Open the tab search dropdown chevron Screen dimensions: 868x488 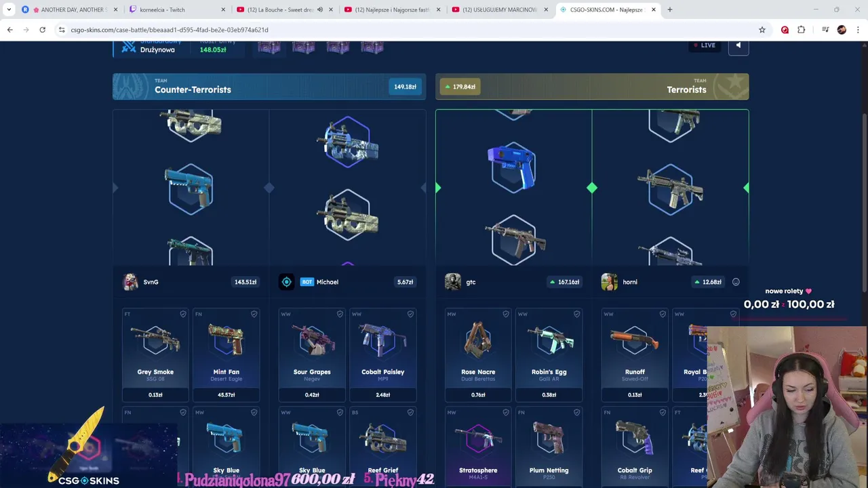(9, 9)
